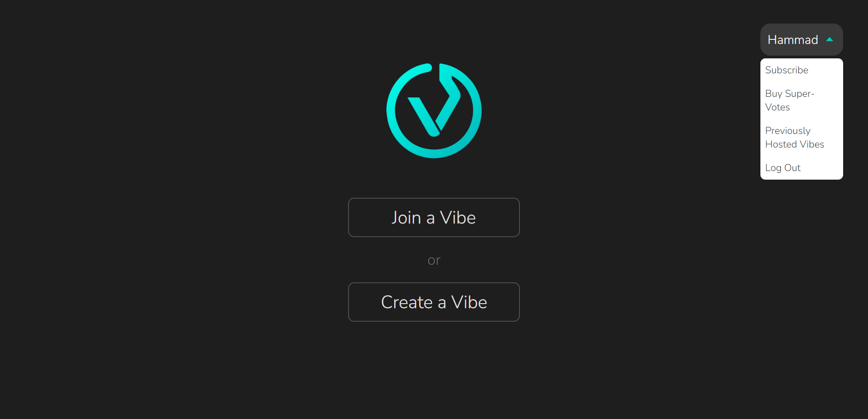Click the Join a Vibe button

pos(434,218)
